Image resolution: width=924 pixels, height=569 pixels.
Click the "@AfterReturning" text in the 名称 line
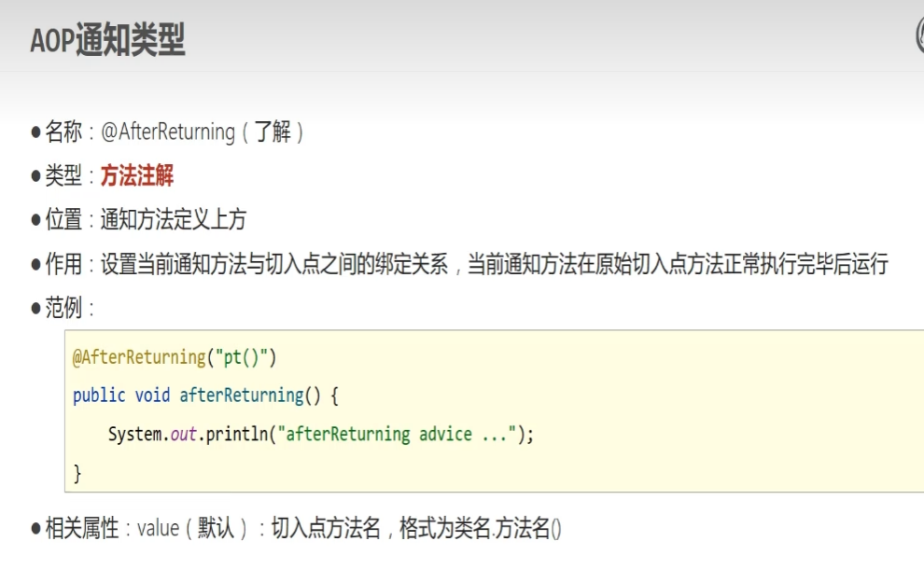(168, 132)
